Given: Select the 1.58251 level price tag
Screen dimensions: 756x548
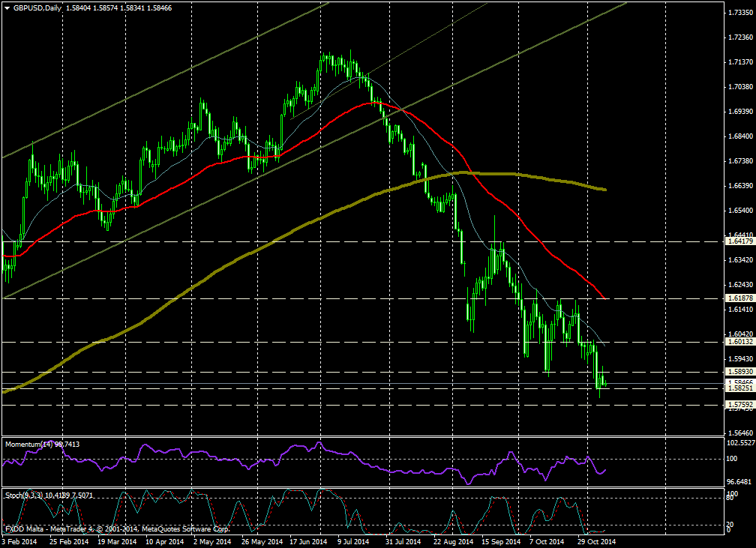Looking at the screenshot, I should click(x=739, y=390).
